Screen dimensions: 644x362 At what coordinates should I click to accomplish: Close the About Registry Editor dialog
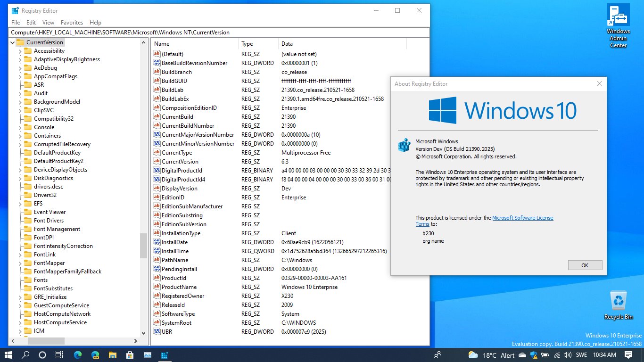point(600,84)
